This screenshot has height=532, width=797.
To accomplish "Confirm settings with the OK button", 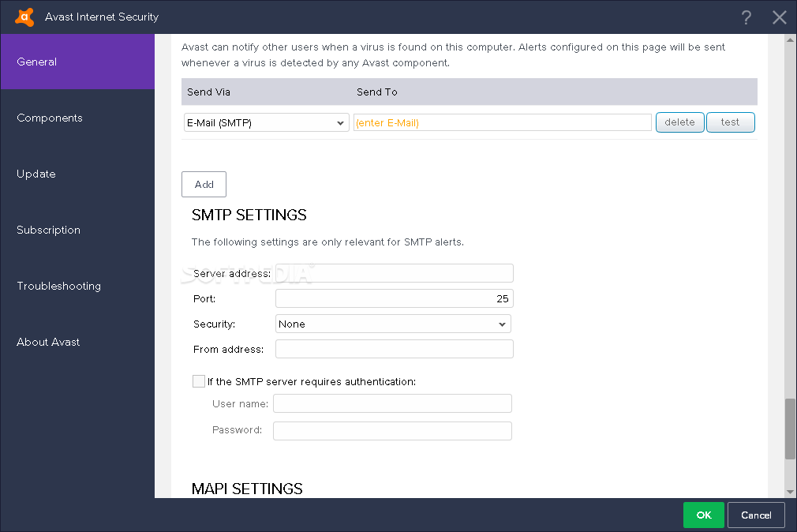I will click(703, 515).
